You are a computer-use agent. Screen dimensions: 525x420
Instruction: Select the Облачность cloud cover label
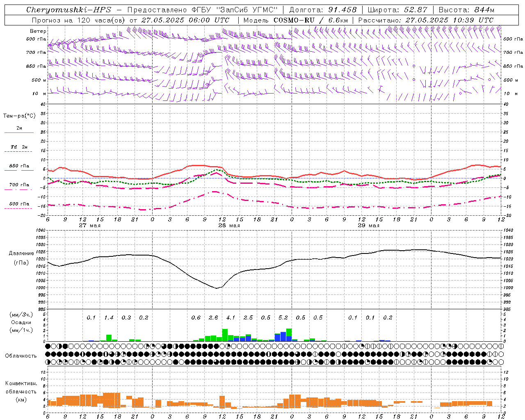[21, 356]
